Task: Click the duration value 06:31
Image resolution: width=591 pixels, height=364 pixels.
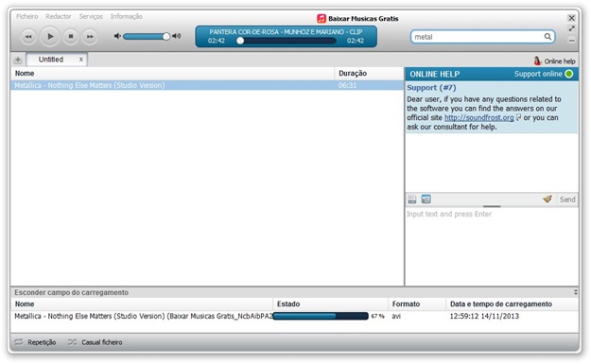Action: coord(347,85)
